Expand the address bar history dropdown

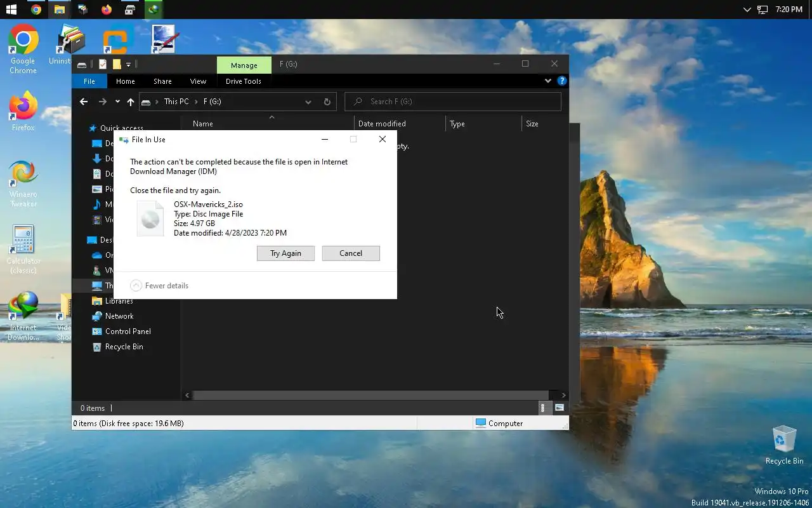point(308,102)
